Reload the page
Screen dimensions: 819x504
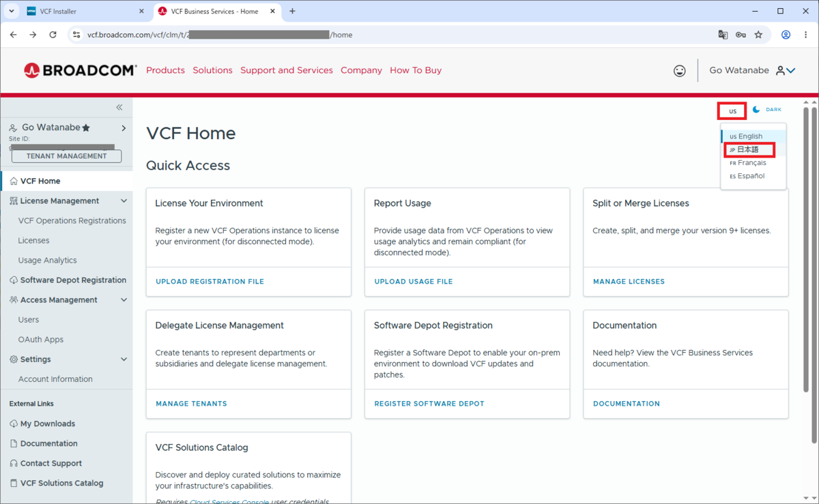pyautogui.click(x=53, y=35)
